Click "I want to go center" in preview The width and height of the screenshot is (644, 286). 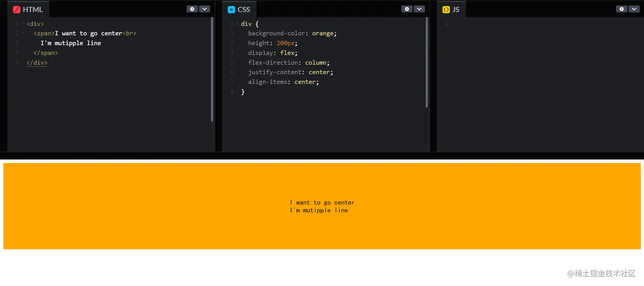pos(322,203)
